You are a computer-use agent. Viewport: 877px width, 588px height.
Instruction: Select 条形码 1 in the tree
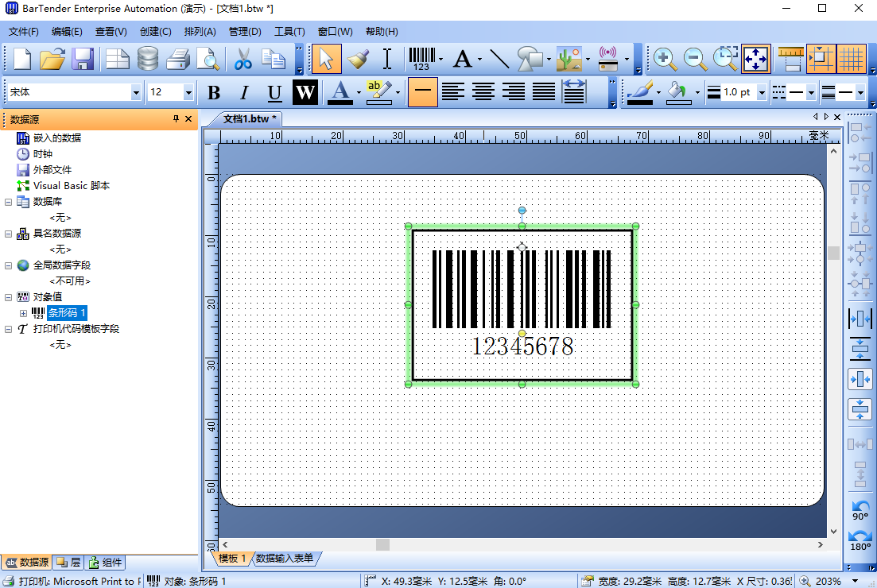tap(67, 313)
